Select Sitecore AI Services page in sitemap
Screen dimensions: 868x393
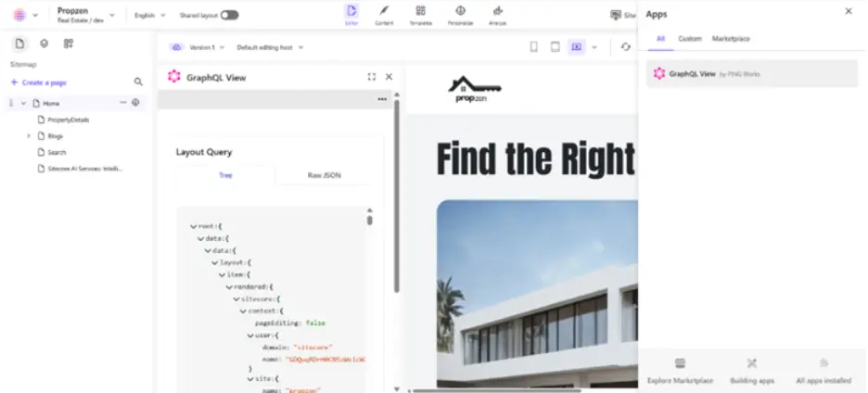pyautogui.click(x=84, y=169)
